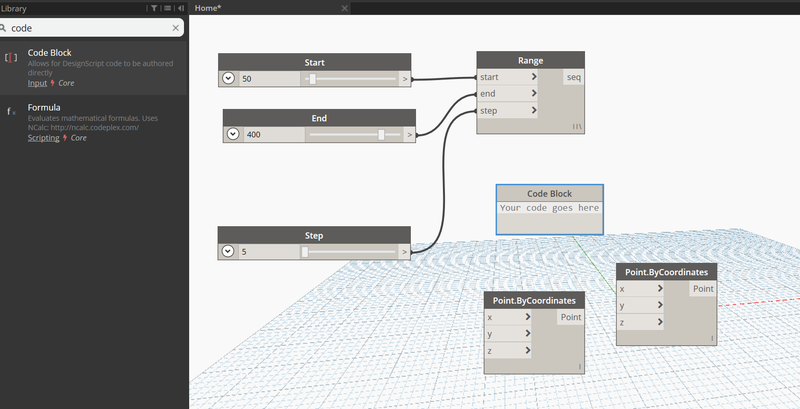Click Point output of upper-right Point.ByCoordinates
The width and height of the screenshot is (800, 409).
[x=703, y=289]
